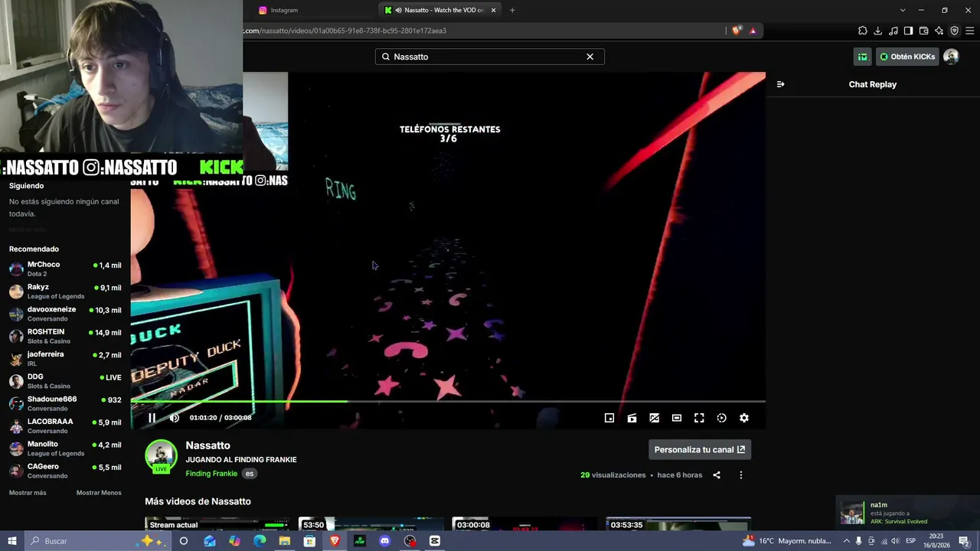
Task: Open LACOBRAAA recommended channel
Action: [65, 426]
